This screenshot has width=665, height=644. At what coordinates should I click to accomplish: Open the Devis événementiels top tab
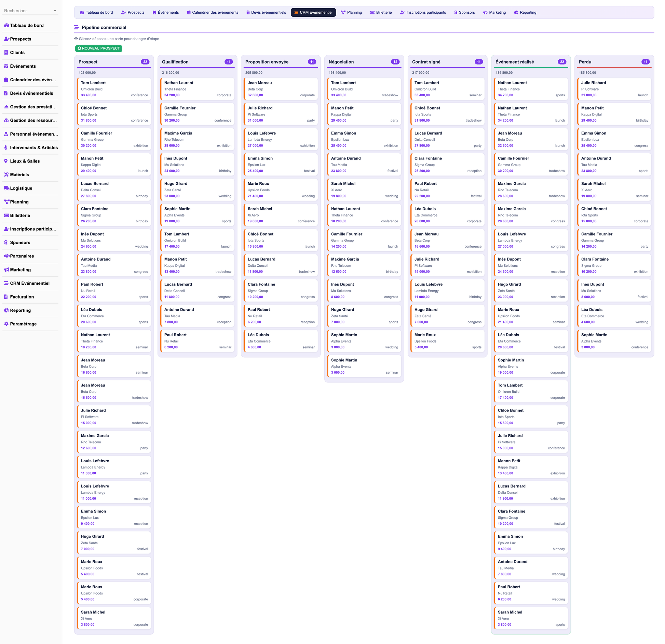(266, 12)
